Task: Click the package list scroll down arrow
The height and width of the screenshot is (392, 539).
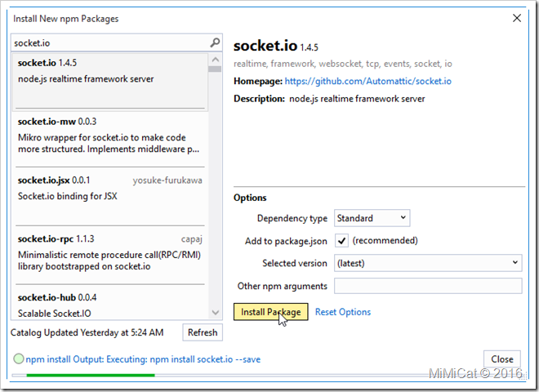Action: pyautogui.click(x=215, y=313)
